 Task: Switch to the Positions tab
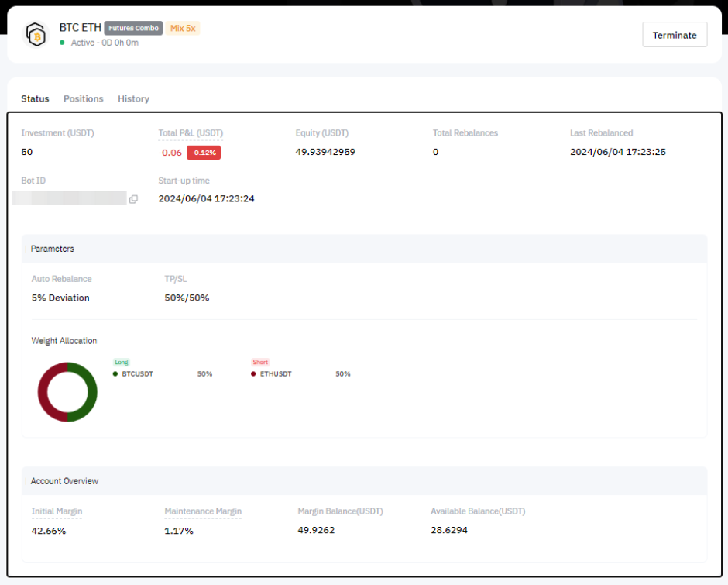point(83,98)
